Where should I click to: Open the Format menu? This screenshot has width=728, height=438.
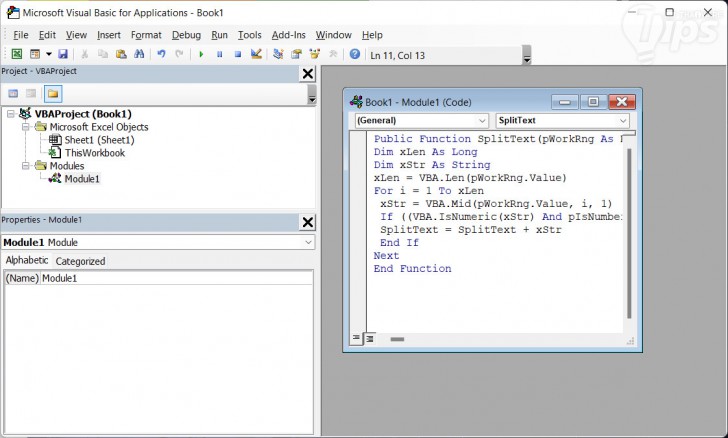click(x=146, y=35)
